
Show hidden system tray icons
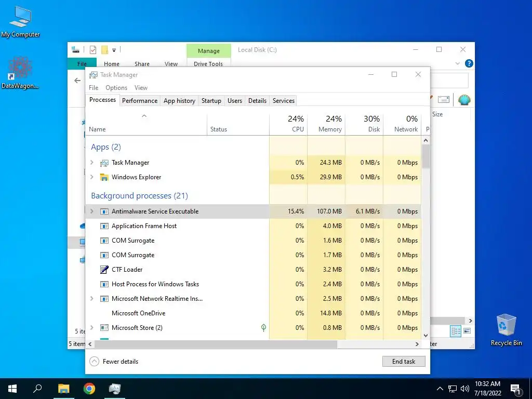[440, 389]
